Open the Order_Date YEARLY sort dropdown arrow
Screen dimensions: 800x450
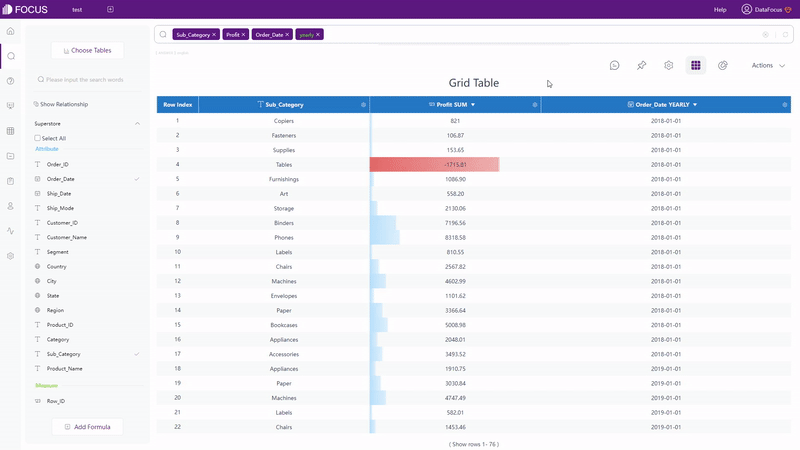pos(695,105)
